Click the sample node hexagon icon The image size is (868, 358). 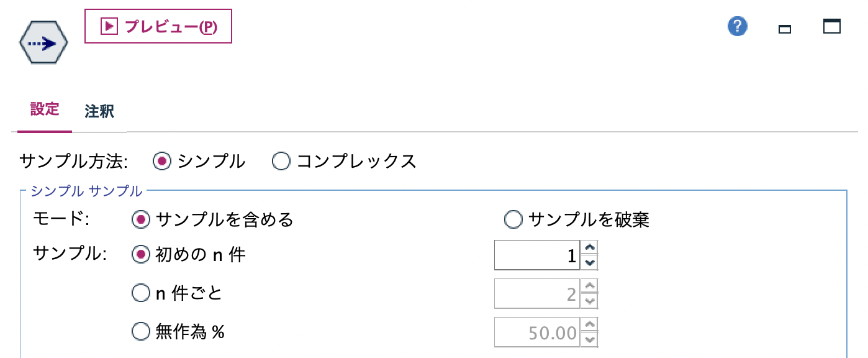(42, 42)
